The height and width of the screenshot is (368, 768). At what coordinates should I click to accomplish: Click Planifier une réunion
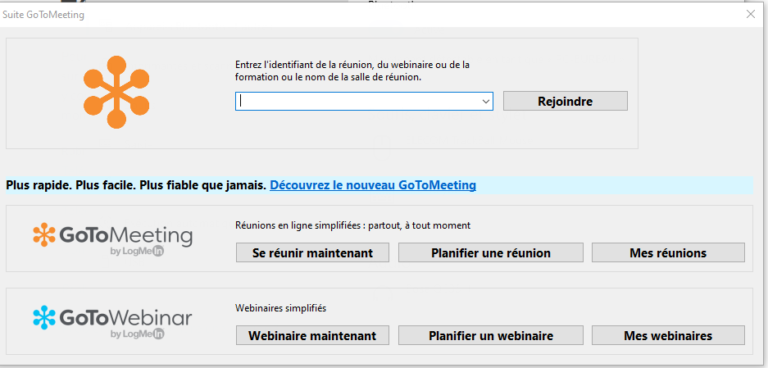pyautogui.click(x=491, y=253)
